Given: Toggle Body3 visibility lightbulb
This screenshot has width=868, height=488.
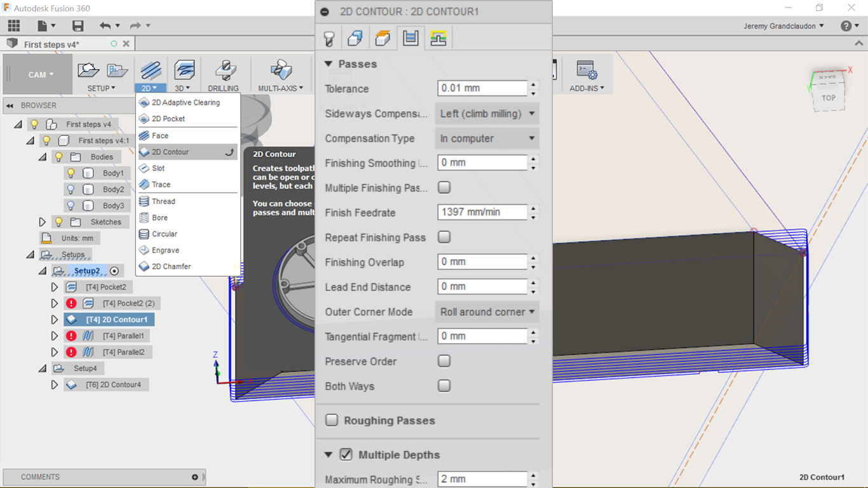Looking at the screenshot, I should (71, 206).
